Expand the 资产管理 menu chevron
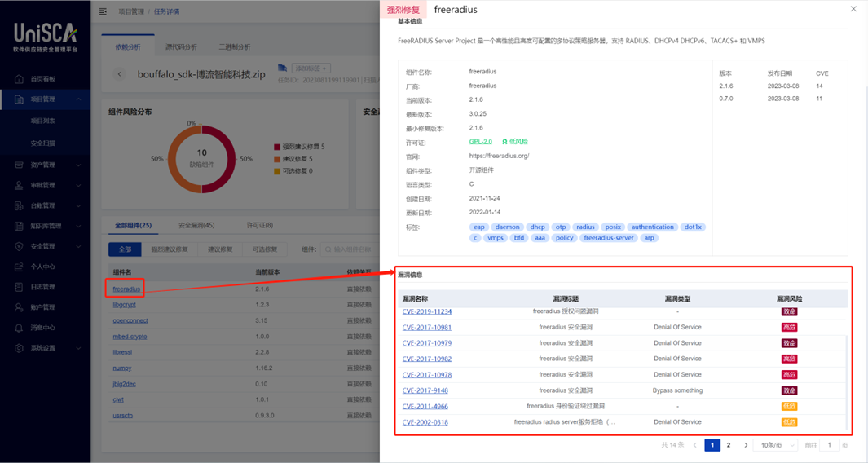 (78, 165)
